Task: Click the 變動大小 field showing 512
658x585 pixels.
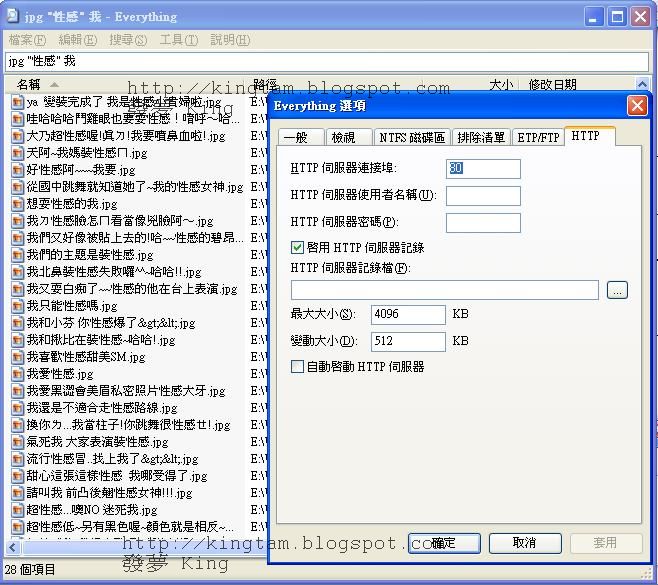Action: (408, 342)
